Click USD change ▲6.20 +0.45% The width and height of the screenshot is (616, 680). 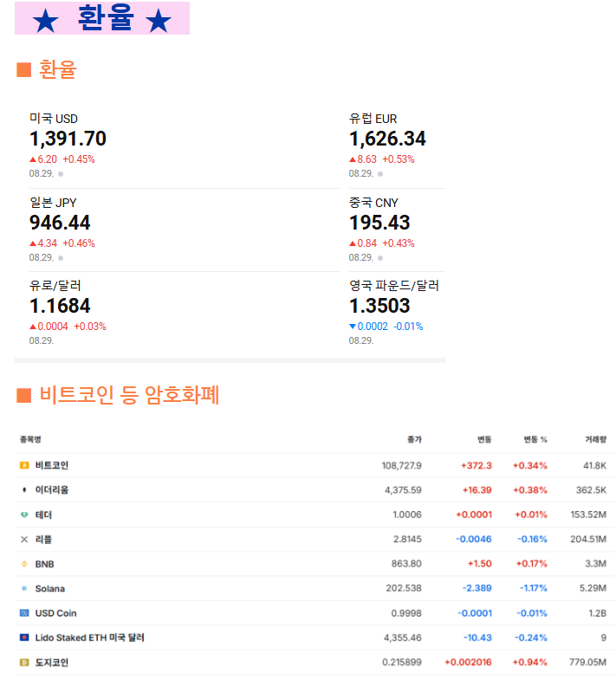tap(62, 159)
